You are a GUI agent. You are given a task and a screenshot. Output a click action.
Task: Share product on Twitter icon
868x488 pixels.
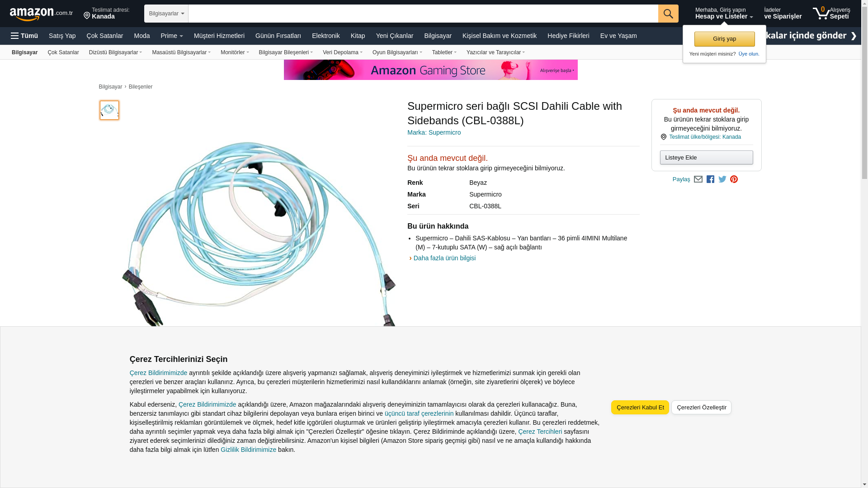coord(722,179)
